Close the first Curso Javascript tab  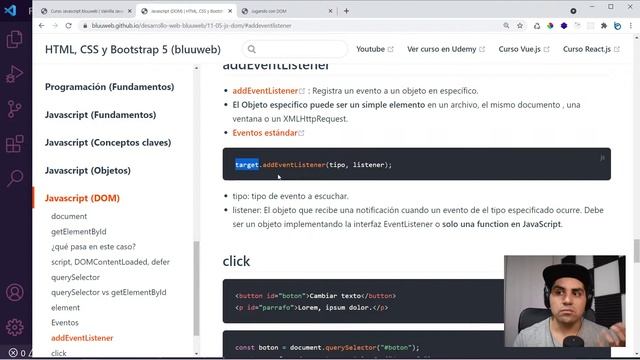[130, 11]
